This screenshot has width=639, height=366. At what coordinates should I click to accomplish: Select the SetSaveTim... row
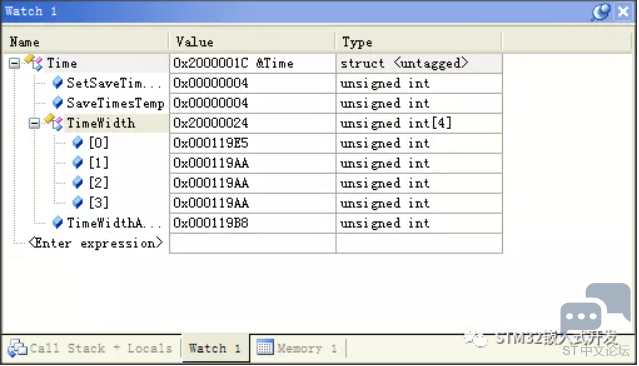(114, 83)
